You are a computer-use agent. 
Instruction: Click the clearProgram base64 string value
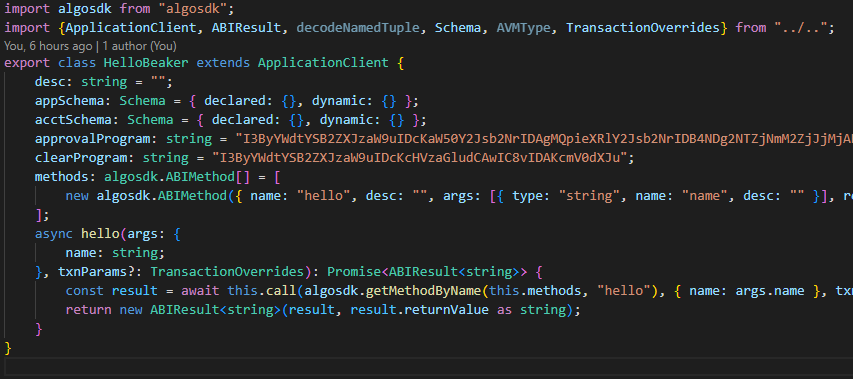click(420, 158)
